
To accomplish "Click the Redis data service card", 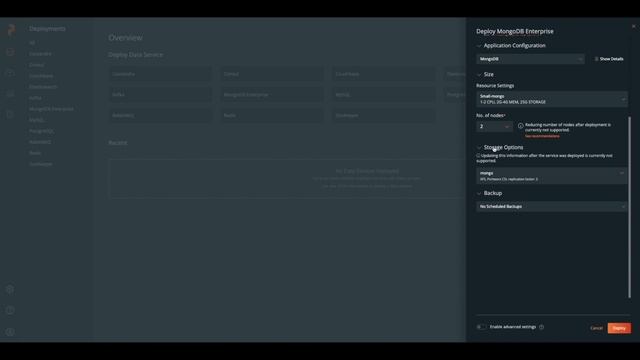I will click(272, 116).
